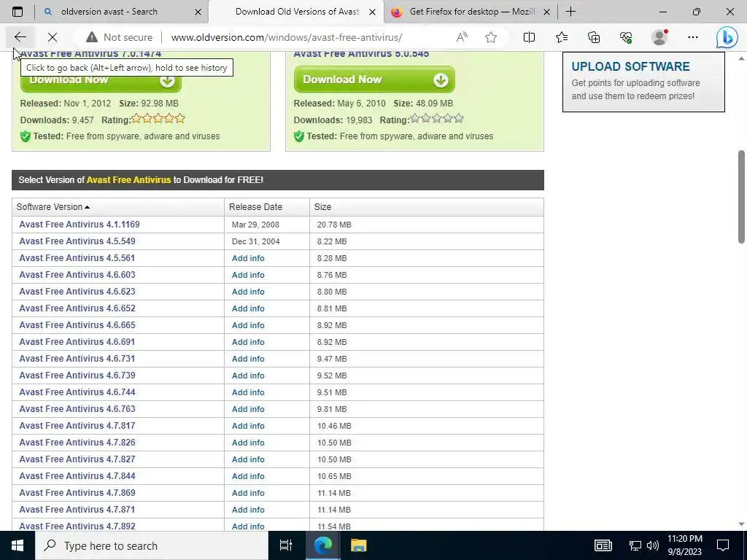
Task: Open Browser essentials heart icon
Action: tap(626, 37)
